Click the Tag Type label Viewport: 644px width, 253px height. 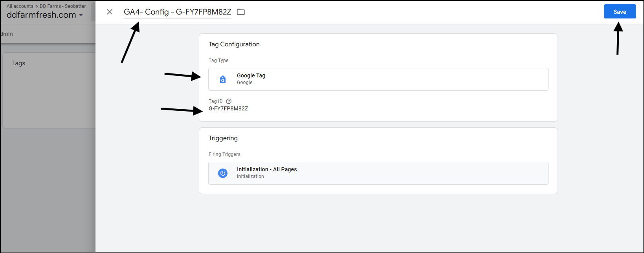[x=218, y=60]
